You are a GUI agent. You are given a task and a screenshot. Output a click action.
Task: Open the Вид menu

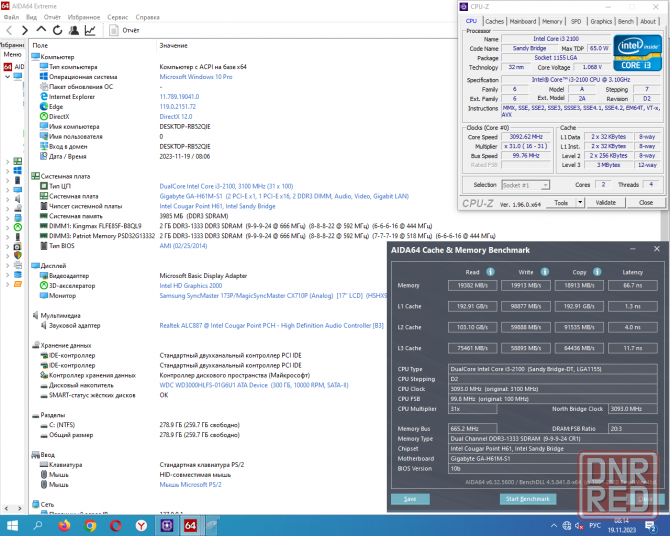pos(31,17)
